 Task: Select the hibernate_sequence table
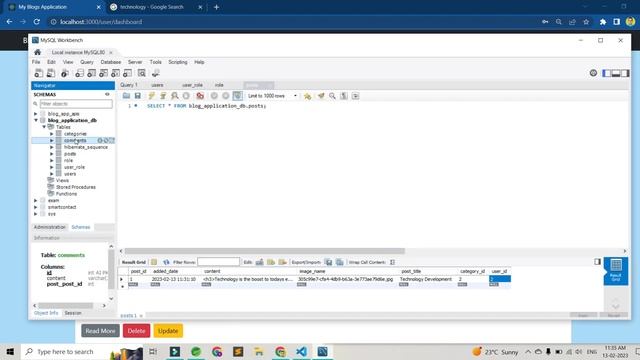pyautogui.click(x=86, y=147)
